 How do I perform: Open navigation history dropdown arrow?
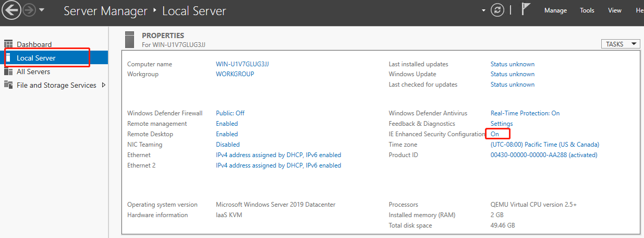[x=42, y=10]
